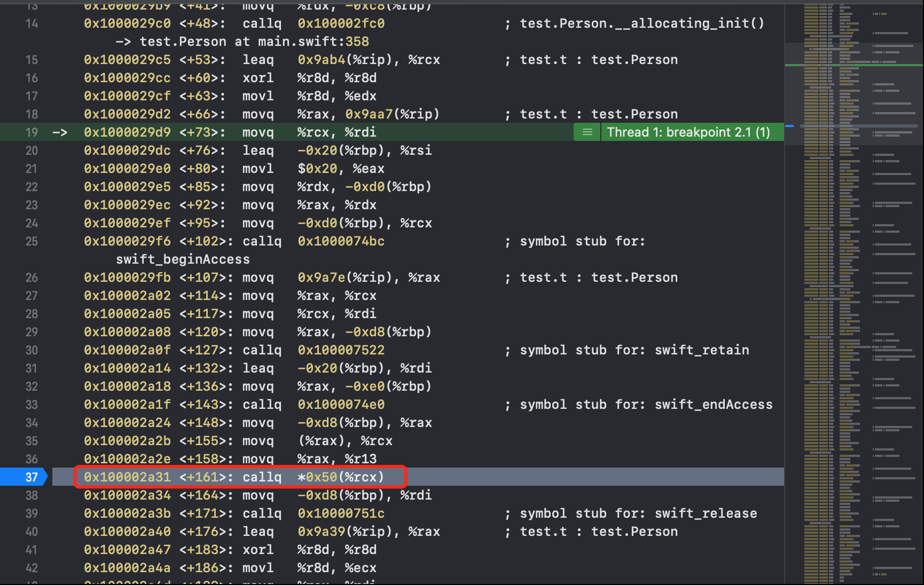Click operand '%rcx, %rdi' on line 19
The height and width of the screenshot is (585, 924).
click(x=337, y=132)
